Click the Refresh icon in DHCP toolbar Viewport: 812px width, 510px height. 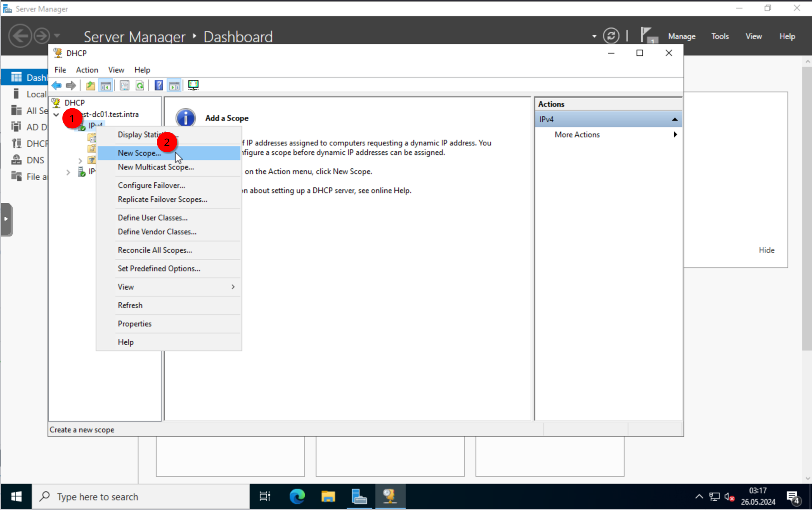point(140,85)
